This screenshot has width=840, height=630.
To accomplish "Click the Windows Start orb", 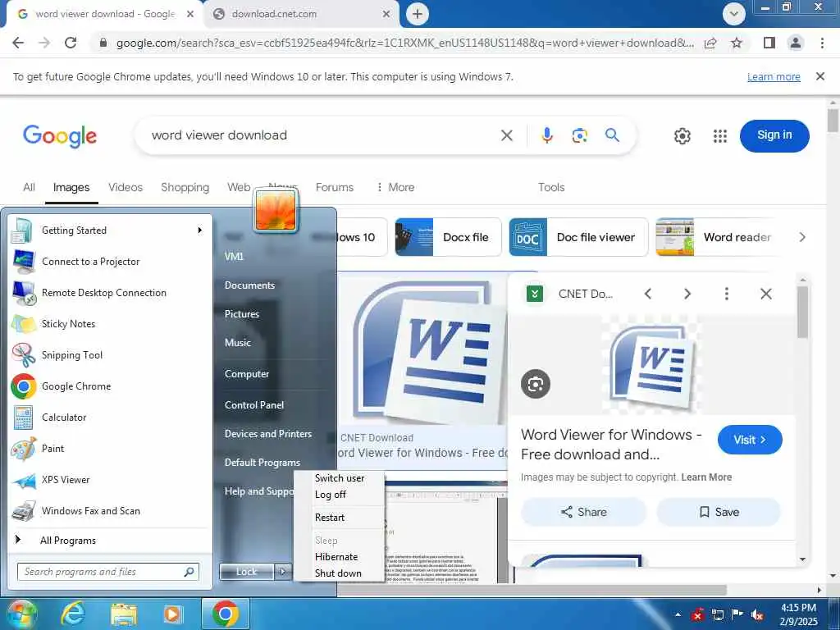I will (x=21, y=614).
